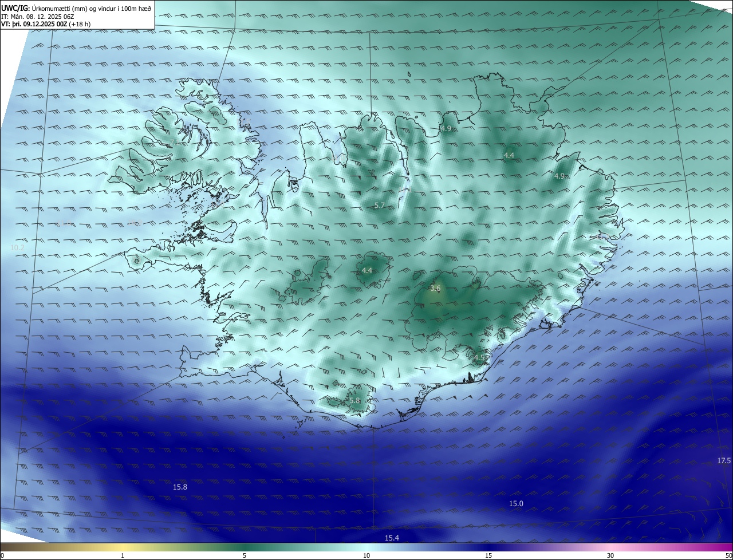
Task: Click the 5 tick label on the color scale
Action: pyautogui.click(x=245, y=555)
